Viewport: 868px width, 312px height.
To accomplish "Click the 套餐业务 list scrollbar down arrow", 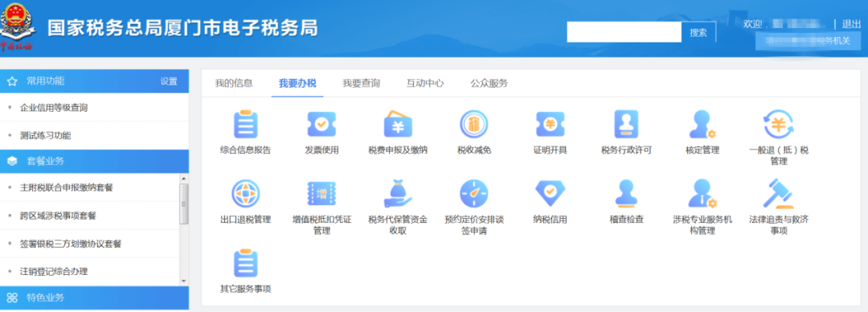I will [184, 281].
